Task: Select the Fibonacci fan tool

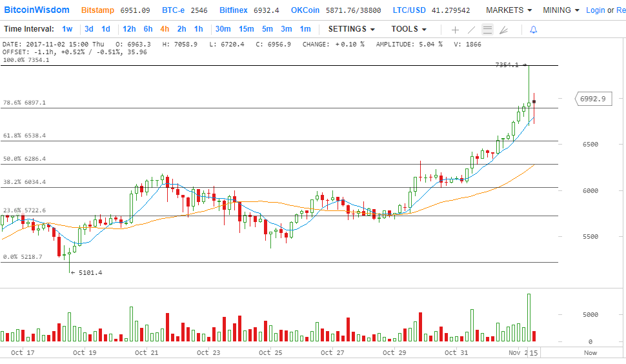Action: pos(503,30)
